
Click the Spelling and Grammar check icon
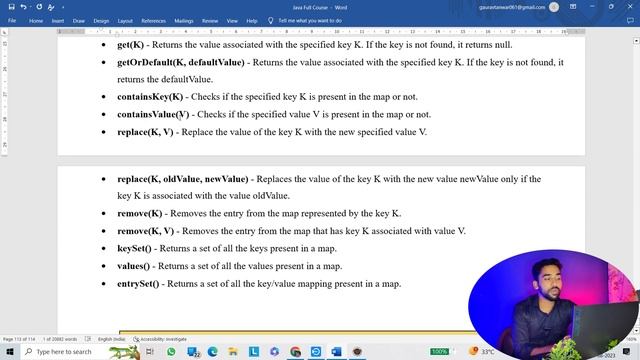click(x=51, y=7)
